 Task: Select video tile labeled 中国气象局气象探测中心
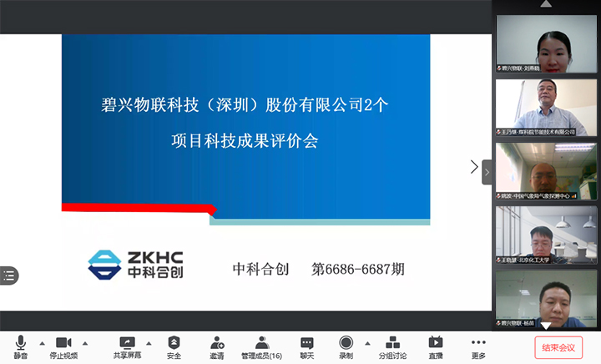[x=546, y=171]
